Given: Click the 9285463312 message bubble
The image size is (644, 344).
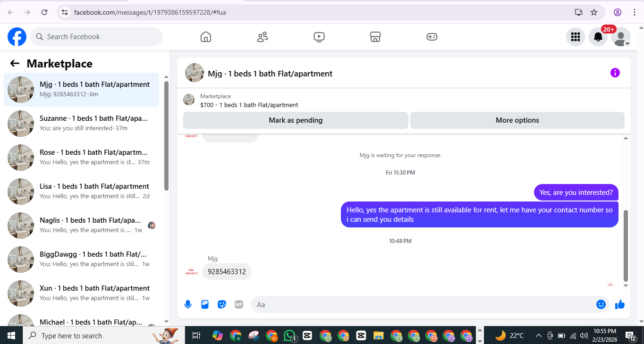Looking at the screenshot, I should [227, 272].
